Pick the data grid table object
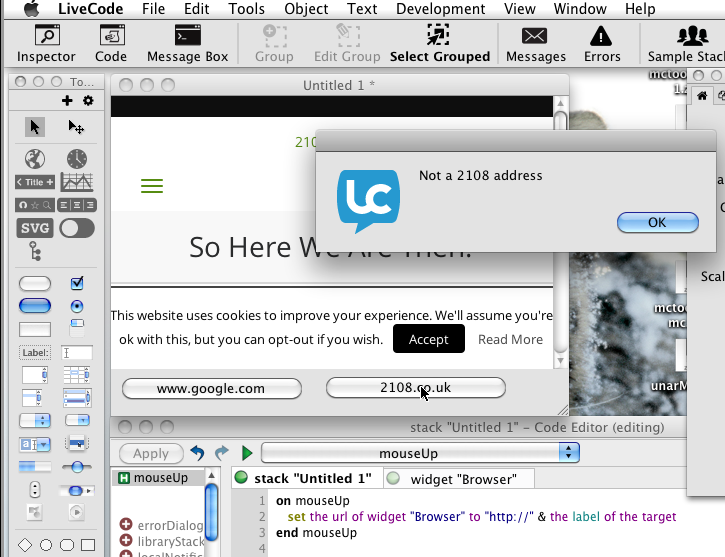725x557 pixels. click(x=77, y=375)
